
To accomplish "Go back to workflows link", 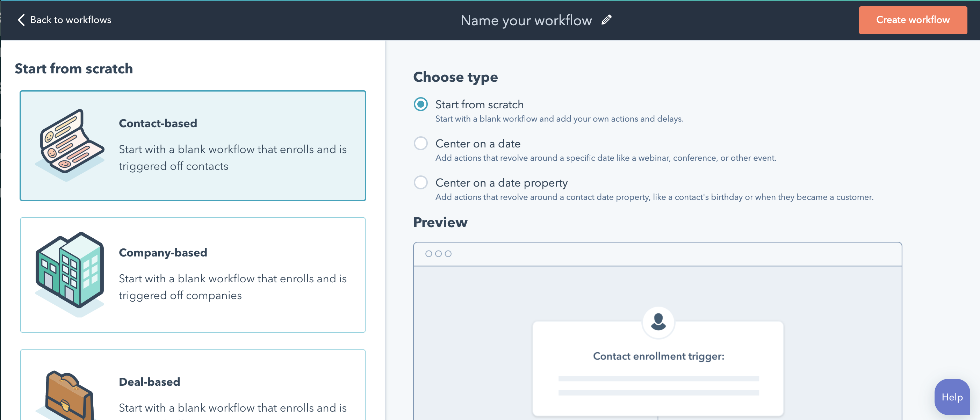I will click(70, 20).
